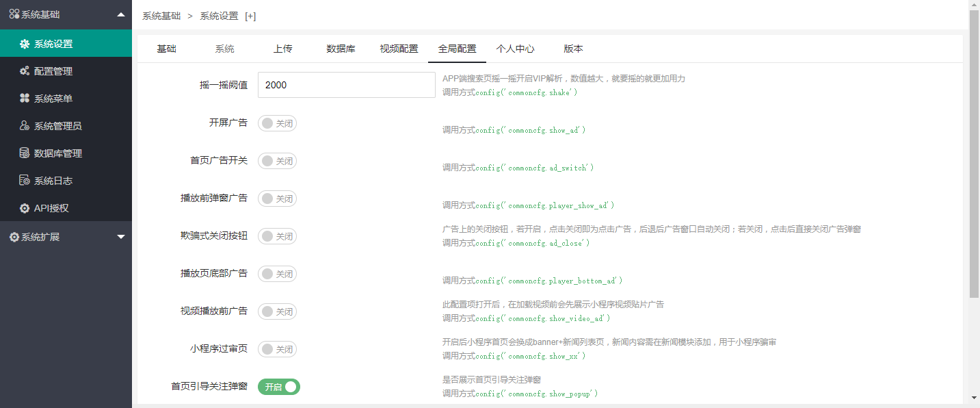Click the API授权 gear icon
The image size is (980, 408).
[25, 208]
